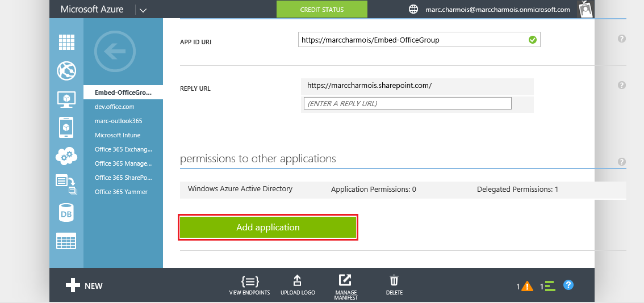Screen dimensions: 644x303
Task: Click the account email address
Action: pyautogui.click(x=498, y=10)
